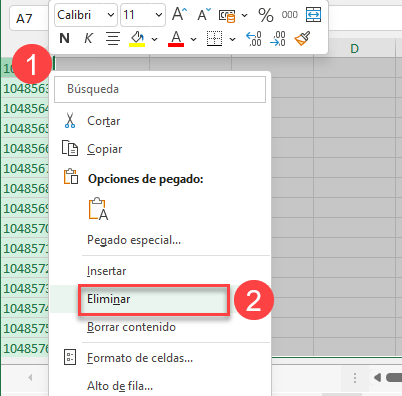Apply comma thousands separator style
Image resolution: width=402 pixels, height=396 pixels.
pyautogui.click(x=289, y=15)
